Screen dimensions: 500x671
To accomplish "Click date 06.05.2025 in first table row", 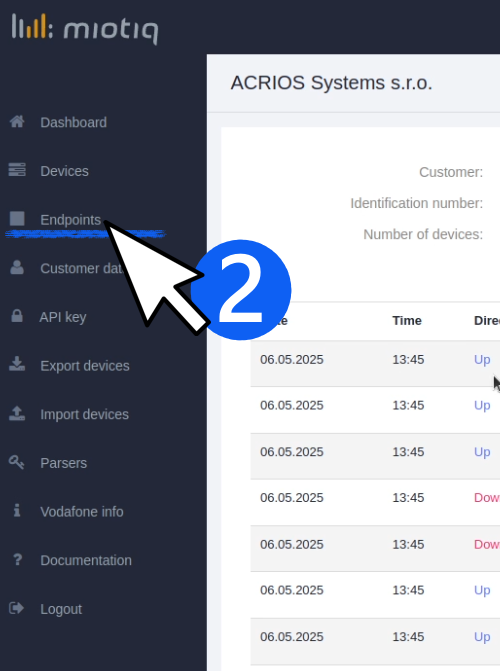I will click(292, 359).
